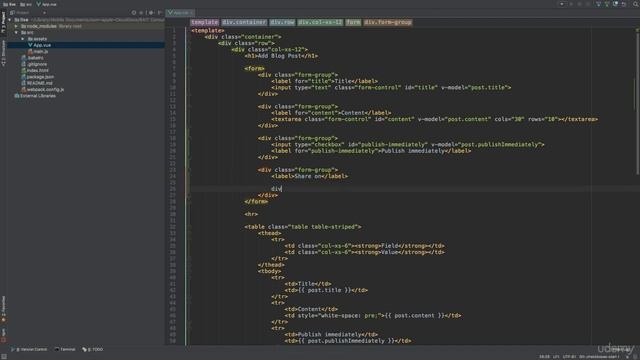
Task: Select the div.container breadcrumb
Action: 244,22
